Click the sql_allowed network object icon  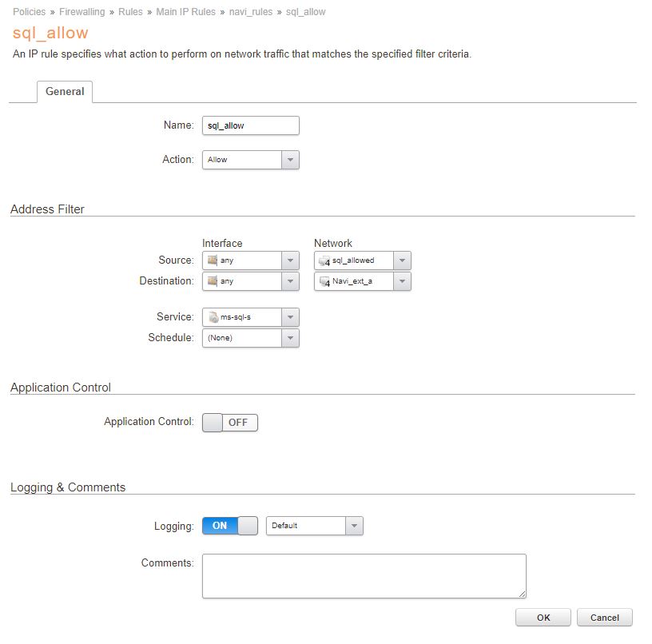pyautogui.click(x=324, y=261)
